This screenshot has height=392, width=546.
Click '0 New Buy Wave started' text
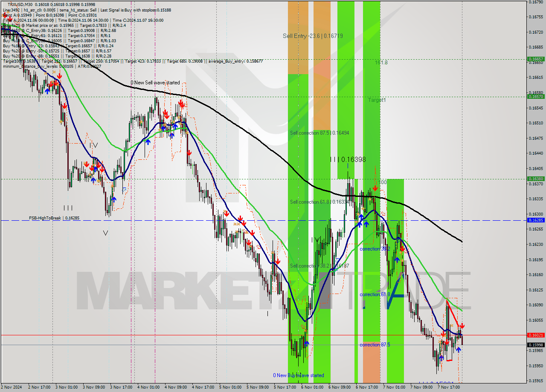(299, 375)
